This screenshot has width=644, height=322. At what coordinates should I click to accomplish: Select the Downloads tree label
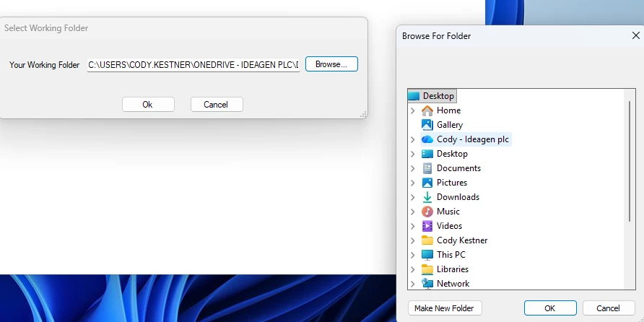(458, 197)
